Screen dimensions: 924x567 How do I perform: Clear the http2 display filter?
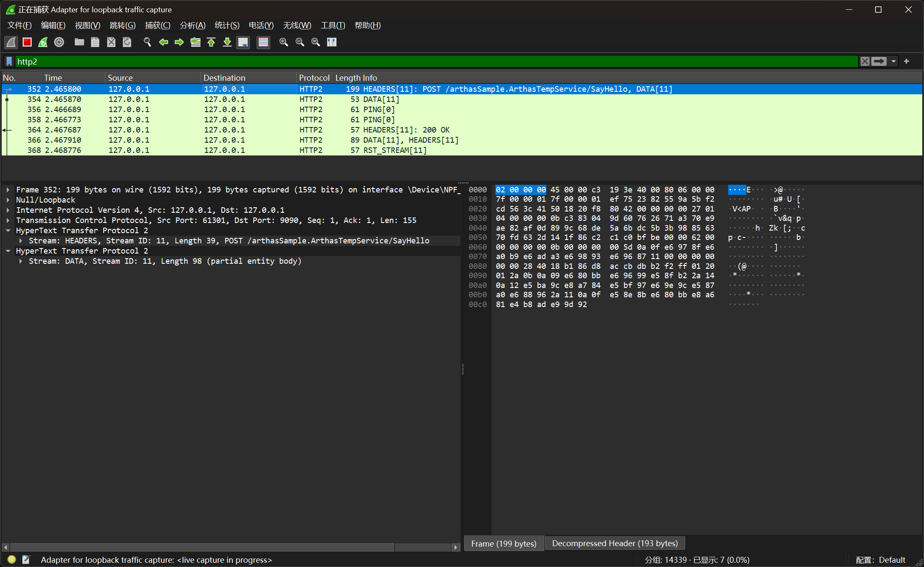coord(865,62)
